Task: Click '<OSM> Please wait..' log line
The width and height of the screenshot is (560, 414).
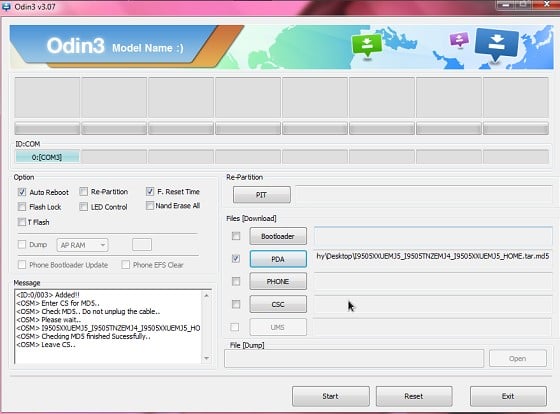Action: pyautogui.click(x=49, y=320)
